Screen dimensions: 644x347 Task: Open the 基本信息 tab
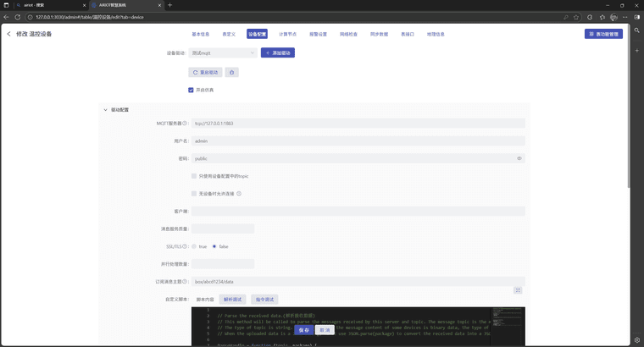pos(201,34)
